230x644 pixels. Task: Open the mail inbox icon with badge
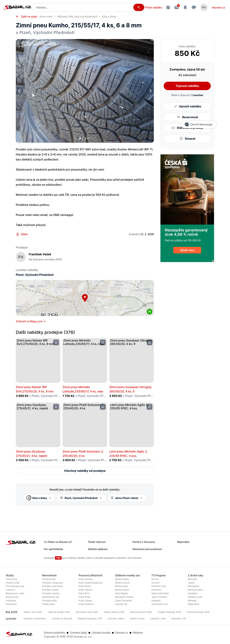pyautogui.click(x=177, y=7)
